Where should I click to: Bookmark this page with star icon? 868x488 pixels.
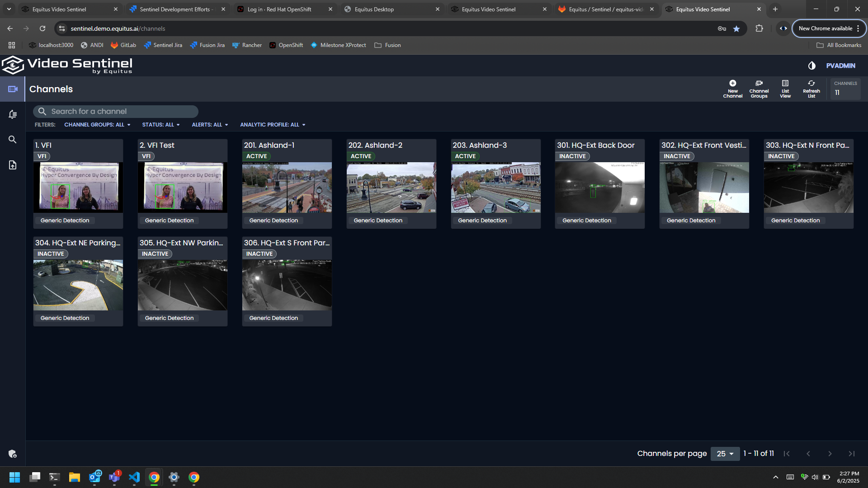pos(736,28)
